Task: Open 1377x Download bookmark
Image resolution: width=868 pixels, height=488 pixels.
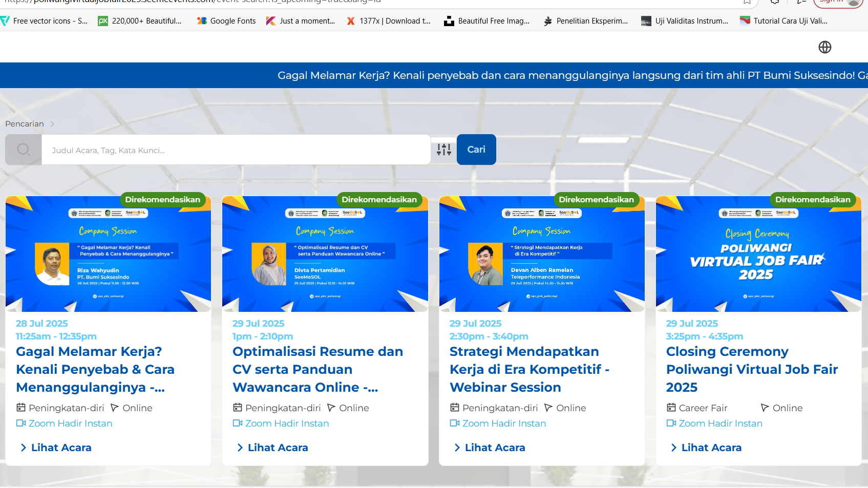Action: pyautogui.click(x=389, y=21)
